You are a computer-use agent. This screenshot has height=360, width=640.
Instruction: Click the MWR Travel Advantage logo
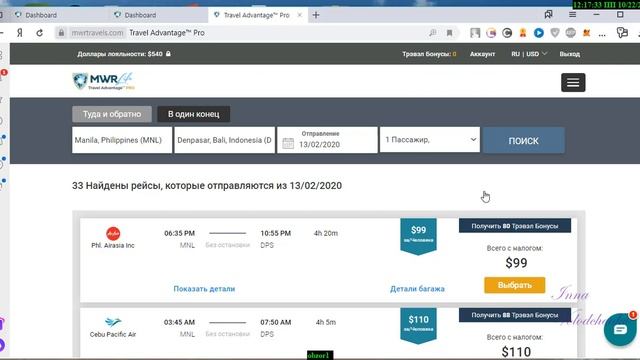(104, 81)
